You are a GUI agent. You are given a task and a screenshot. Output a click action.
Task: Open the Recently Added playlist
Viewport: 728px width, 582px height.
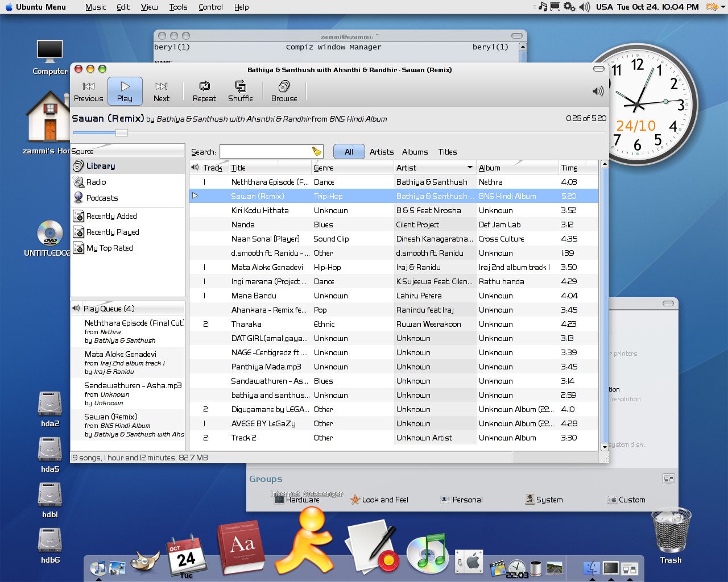click(x=128, y=216)
